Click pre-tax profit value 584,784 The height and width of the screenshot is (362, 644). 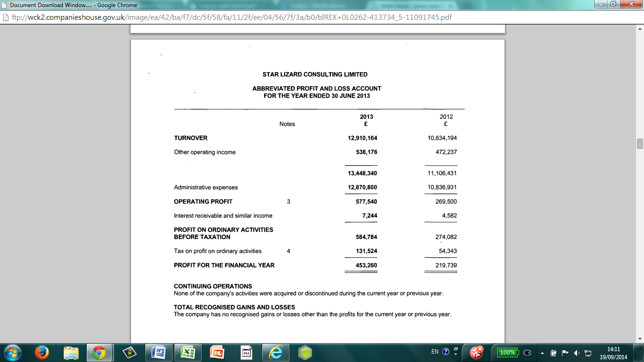[x=366, y=237]
